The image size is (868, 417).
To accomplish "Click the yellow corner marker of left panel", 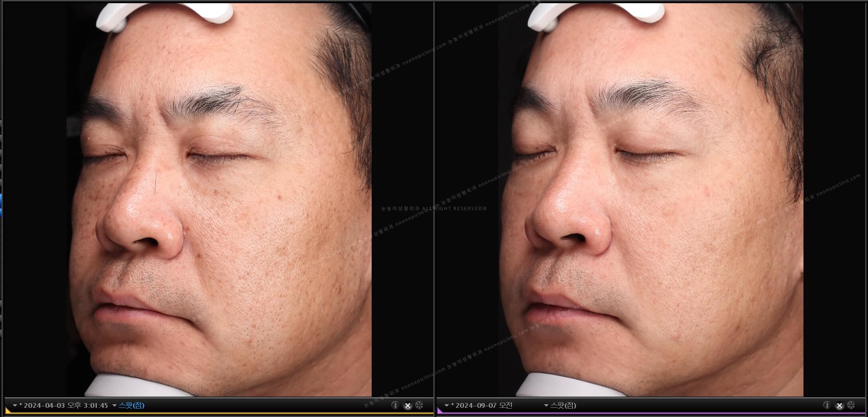I will coord(7,410).
